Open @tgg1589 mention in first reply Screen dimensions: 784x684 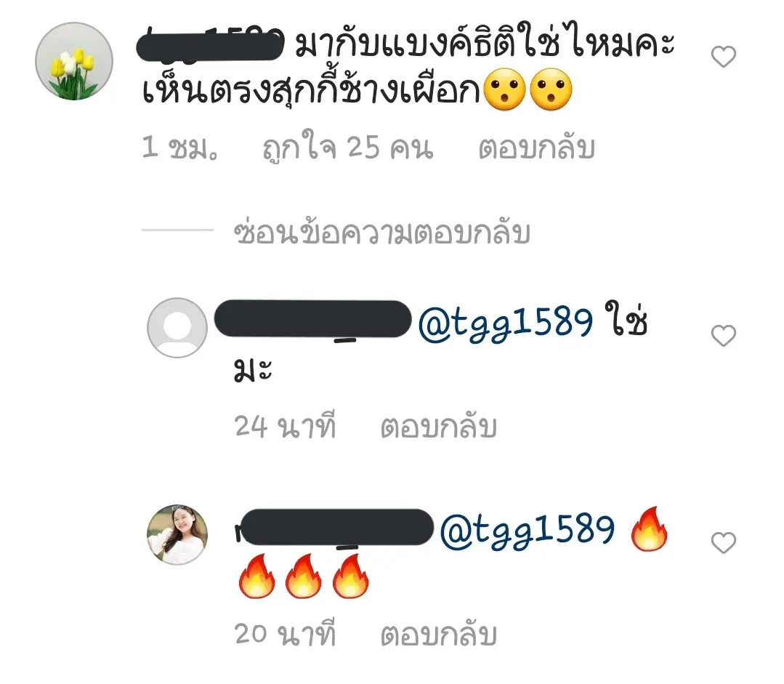506,323
